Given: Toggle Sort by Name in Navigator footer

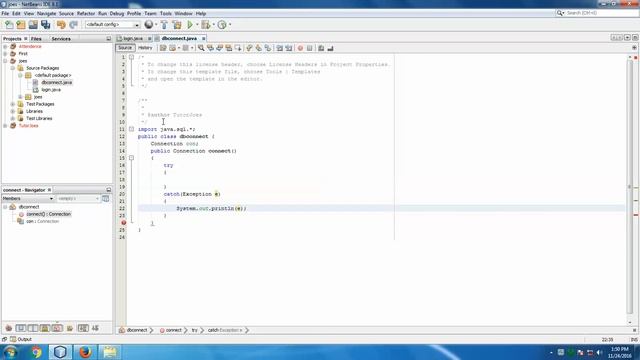Looking at the screenshot, I should point(83,328).
